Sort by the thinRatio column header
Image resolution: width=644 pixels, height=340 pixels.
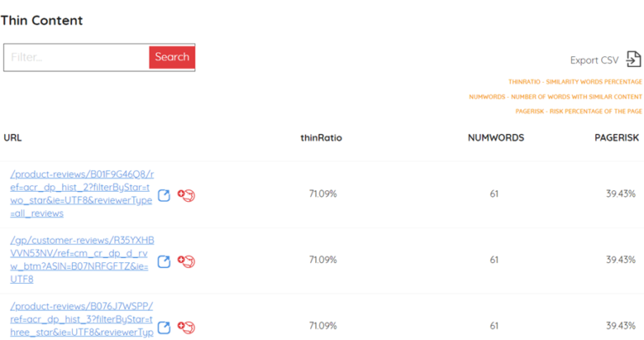[321, 138]
